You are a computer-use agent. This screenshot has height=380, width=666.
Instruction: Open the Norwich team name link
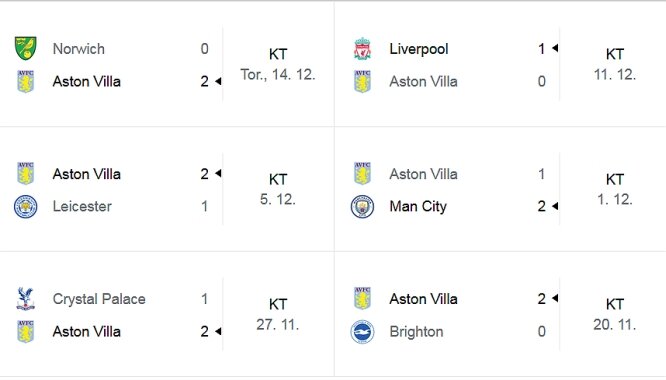pos(79,49)
